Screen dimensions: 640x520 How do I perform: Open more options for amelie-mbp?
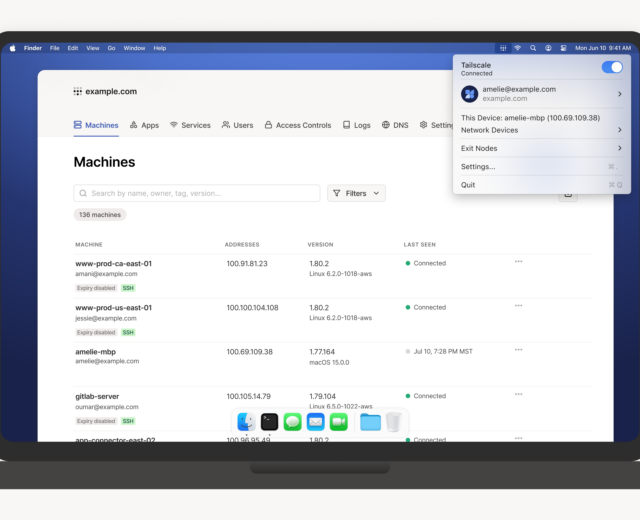coord(518,350)
